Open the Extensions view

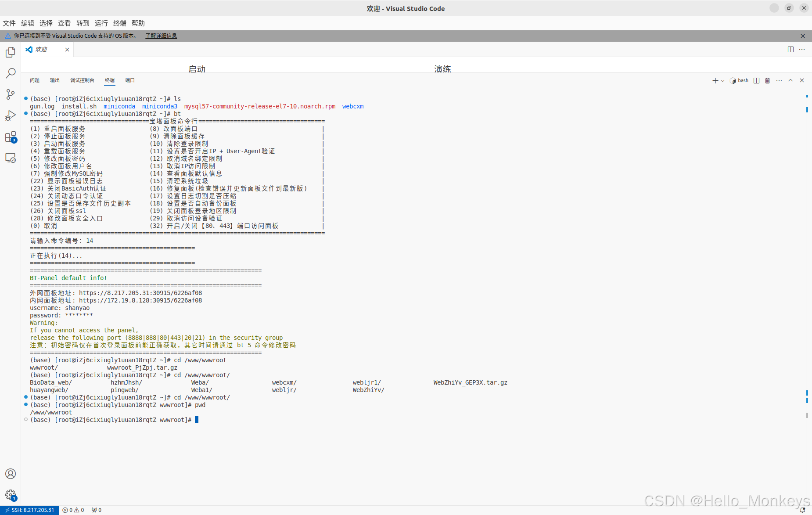point(11,137)
